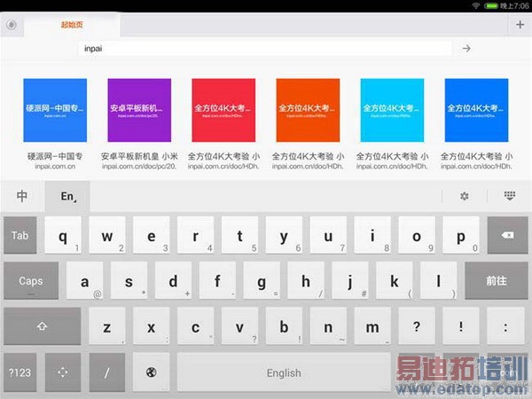
Task: Tap the question mark key
Action: (417, 326)
